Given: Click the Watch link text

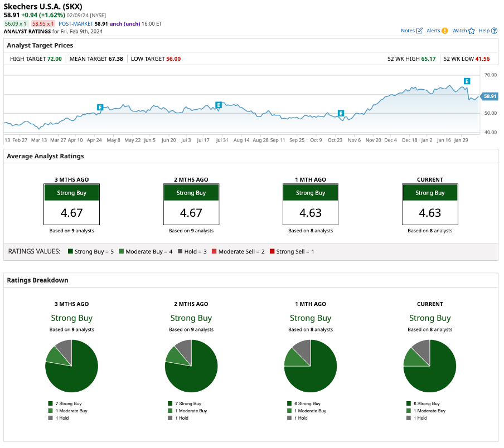Looking at the screenshot, I should pos(459,31).
